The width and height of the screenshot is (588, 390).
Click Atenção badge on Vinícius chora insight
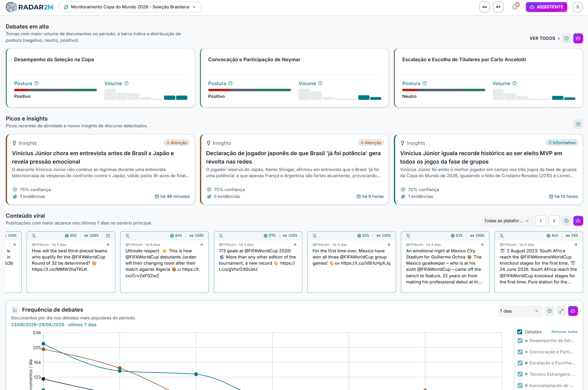tap(177, 143)
